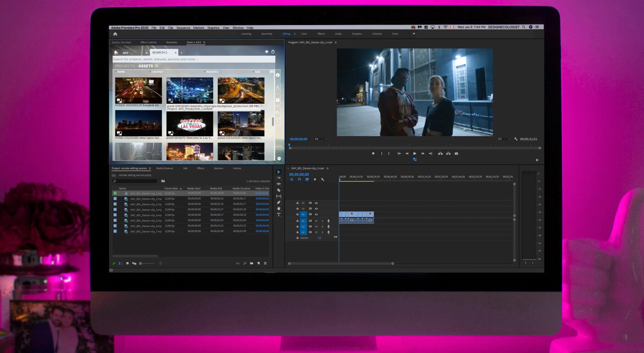
Task: Open Las Vegas sign asset thumbnail
Action: (190, 124)
